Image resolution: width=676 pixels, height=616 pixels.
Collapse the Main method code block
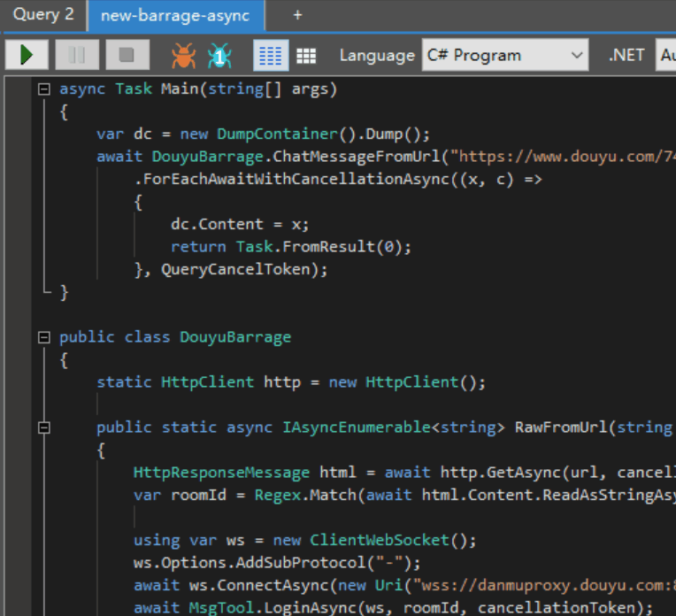pos(44,89)
